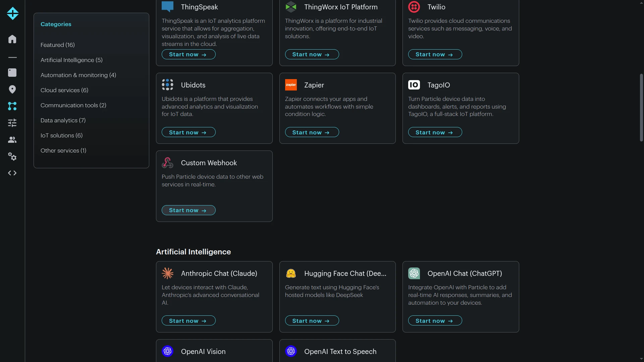Open the Zapier card title

[x=314, y=85]
